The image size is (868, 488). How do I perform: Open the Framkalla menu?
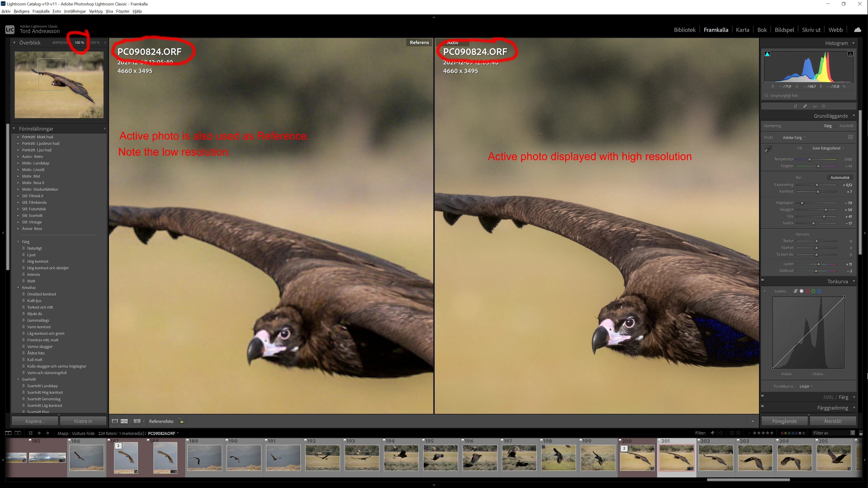[x=41, y=11]
